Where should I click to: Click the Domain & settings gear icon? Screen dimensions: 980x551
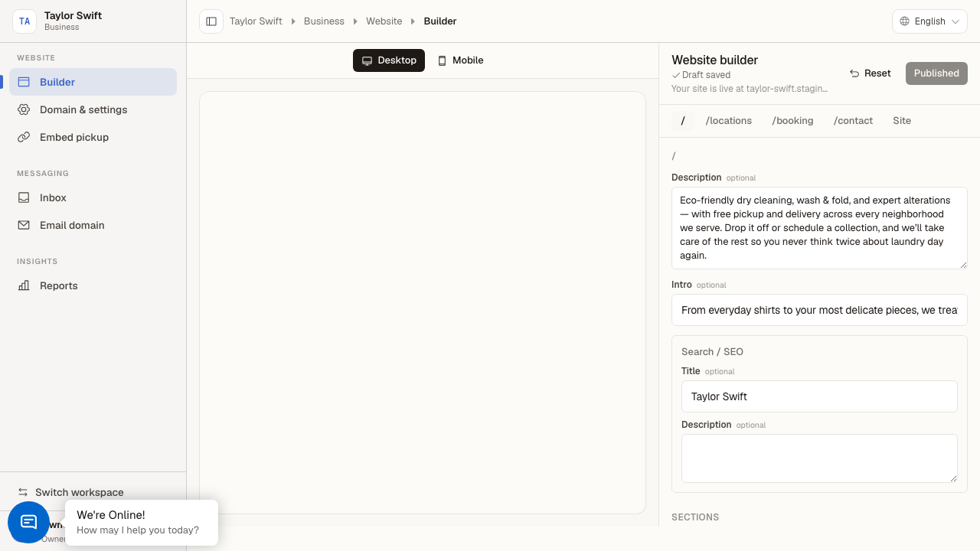click(24, 109)
